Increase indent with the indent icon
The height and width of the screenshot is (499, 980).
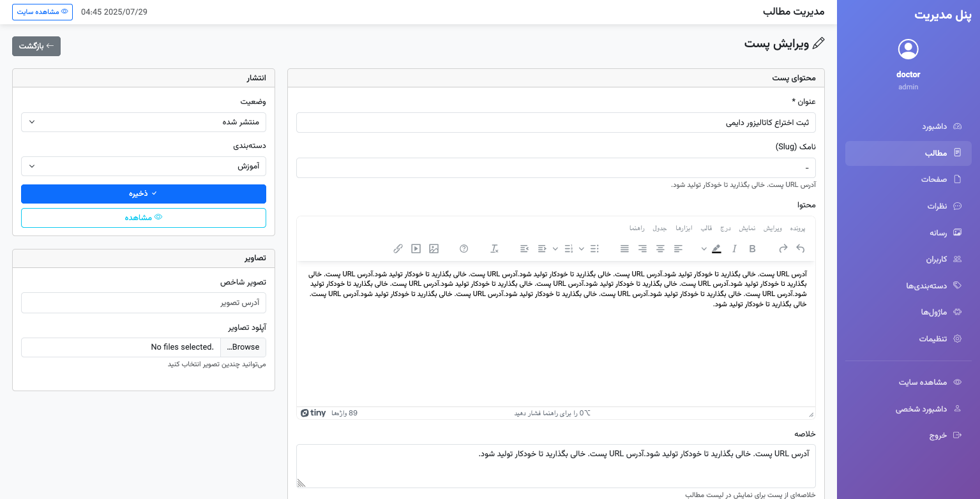click(524, 248)
